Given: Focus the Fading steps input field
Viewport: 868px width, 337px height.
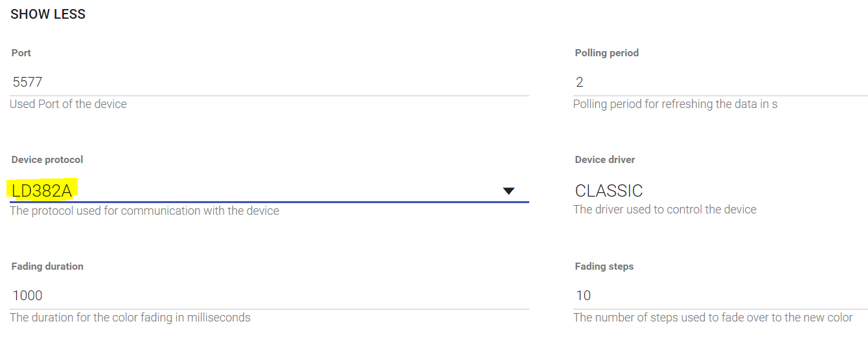Looking at the screenshot, I should pyautogui.click(x=720, y=296).
